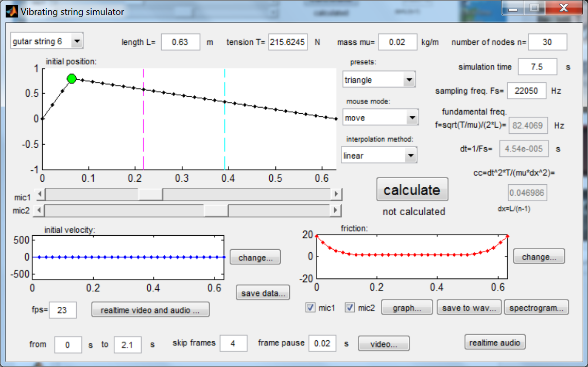Click the mic1 slider thumb
Screen dimensions: 588x367
pyautogui.click(x=151, y=194)
